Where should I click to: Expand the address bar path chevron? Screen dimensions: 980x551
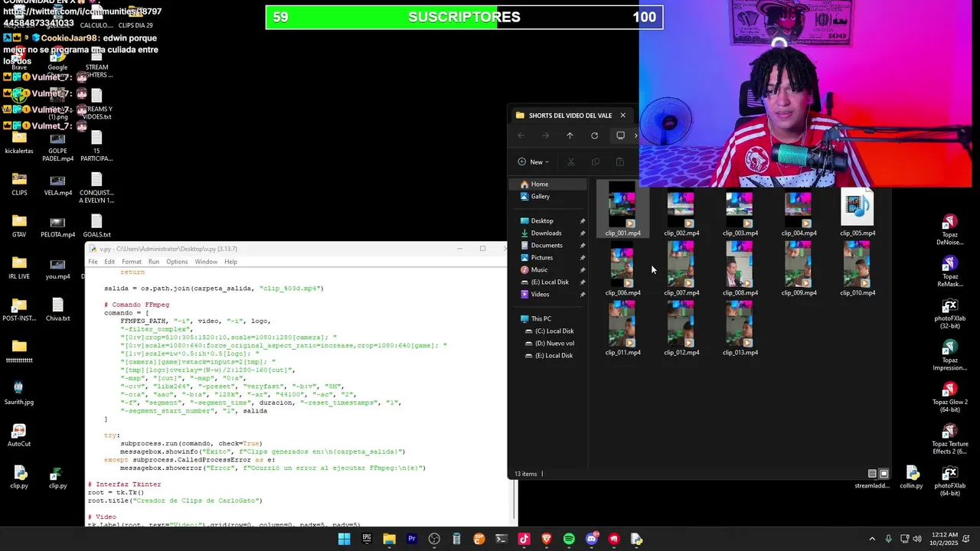[x=635, y=135]
